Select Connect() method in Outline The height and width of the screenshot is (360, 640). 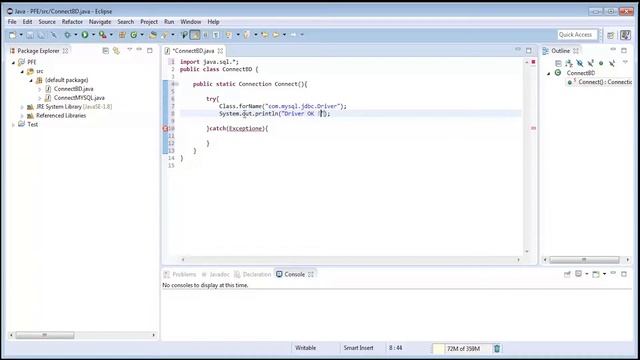click(x=604, y=82)
